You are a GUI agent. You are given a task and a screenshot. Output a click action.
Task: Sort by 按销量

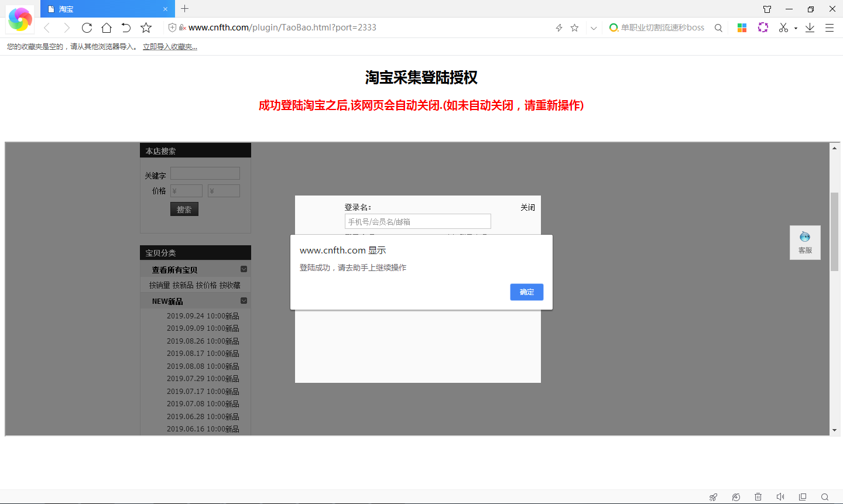coord(159,285)
